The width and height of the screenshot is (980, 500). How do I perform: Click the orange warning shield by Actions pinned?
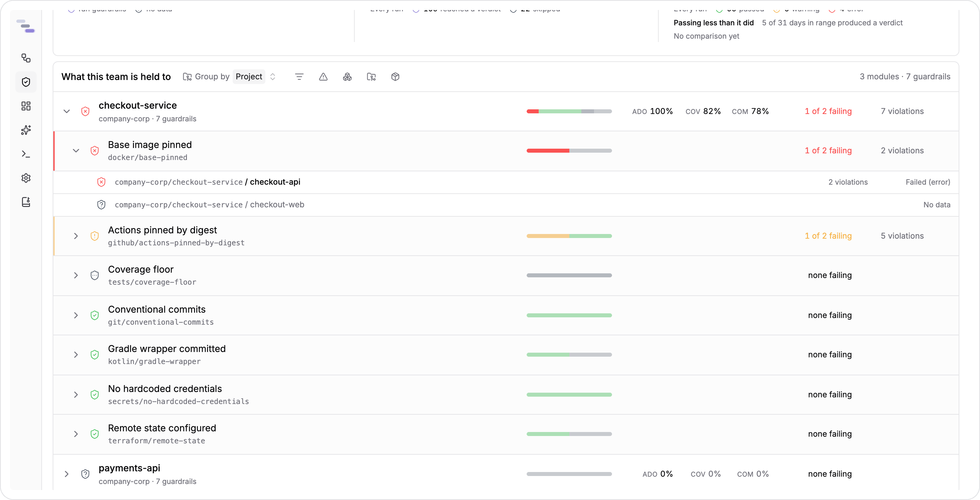pyautogui.click(x=95, y=236)
